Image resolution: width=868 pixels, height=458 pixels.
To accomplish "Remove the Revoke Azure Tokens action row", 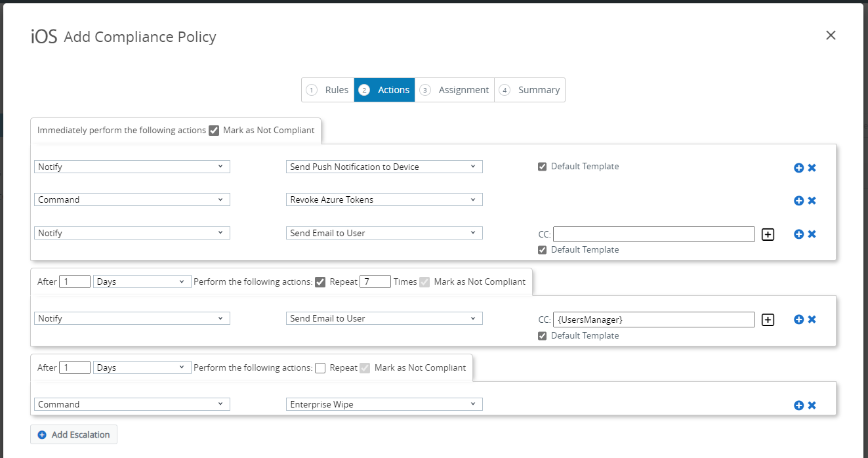I will click(x=812, y=201).
